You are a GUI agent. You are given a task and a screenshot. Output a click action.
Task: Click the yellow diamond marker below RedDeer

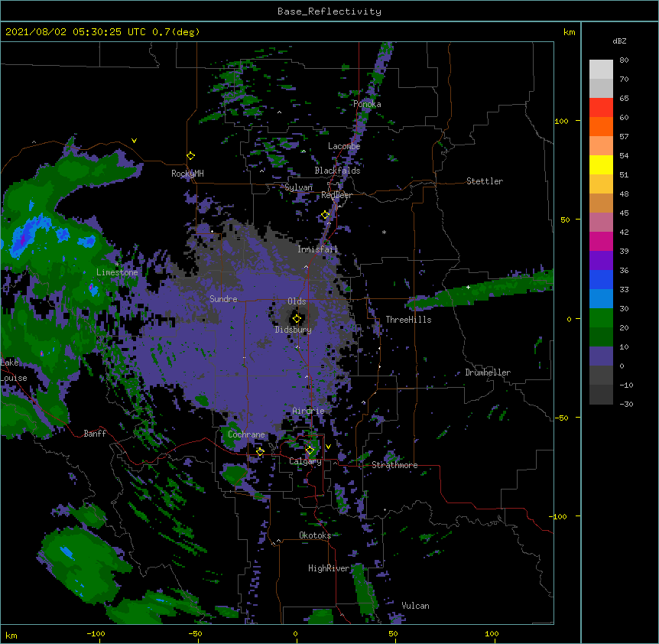(325, 215)
